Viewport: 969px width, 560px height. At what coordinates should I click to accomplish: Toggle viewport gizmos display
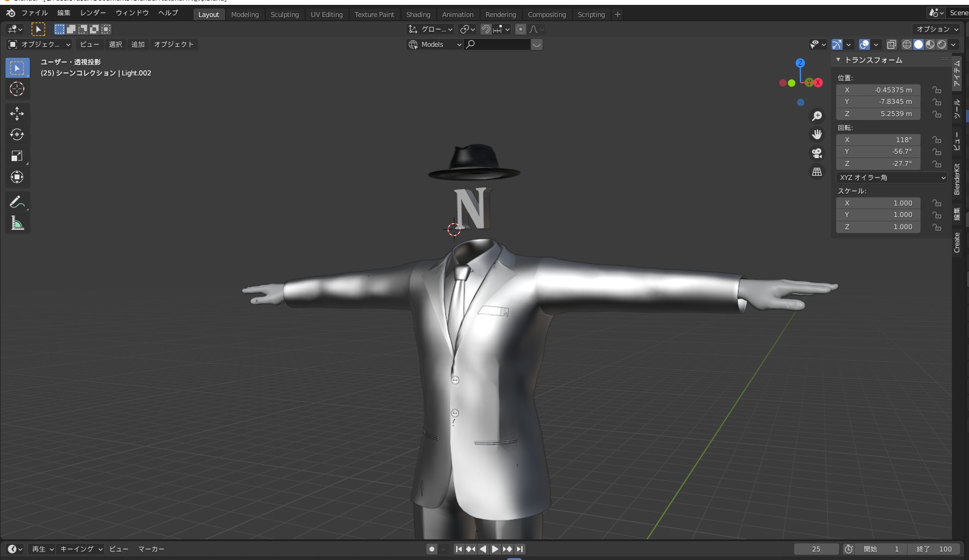coord(838,44)
